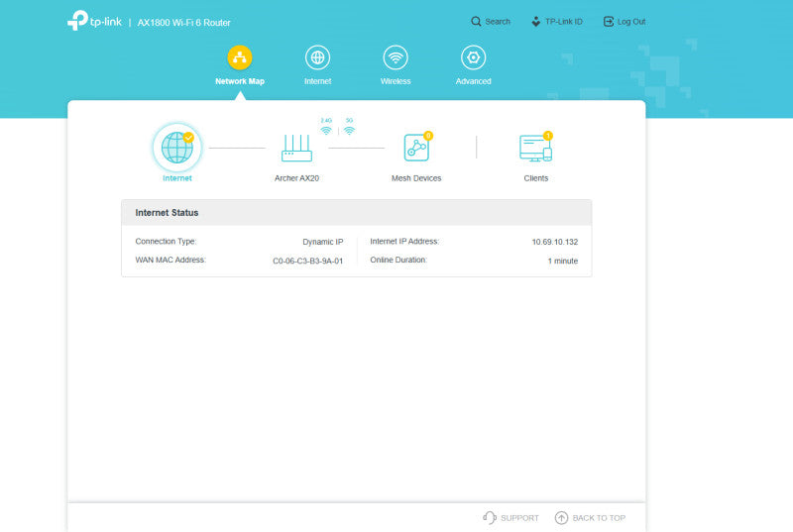
Task: Select the Archer AX20 router icon
Action: click(296, 148)
